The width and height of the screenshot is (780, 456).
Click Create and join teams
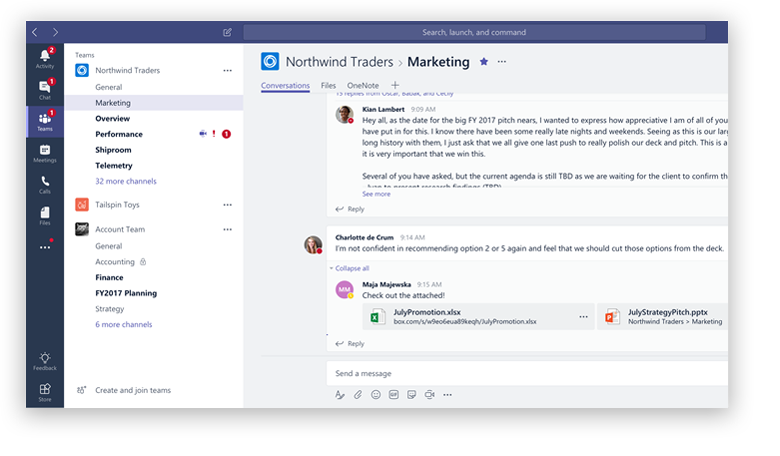point(124,390)
